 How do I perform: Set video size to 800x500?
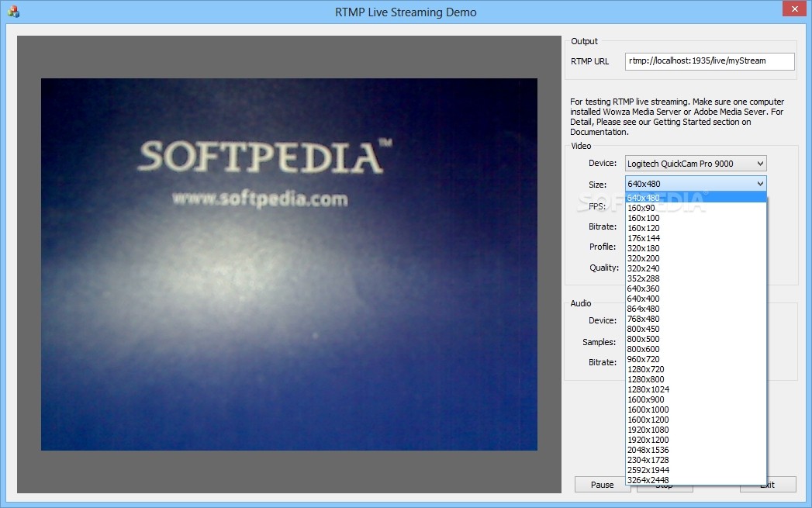[696, 339]
